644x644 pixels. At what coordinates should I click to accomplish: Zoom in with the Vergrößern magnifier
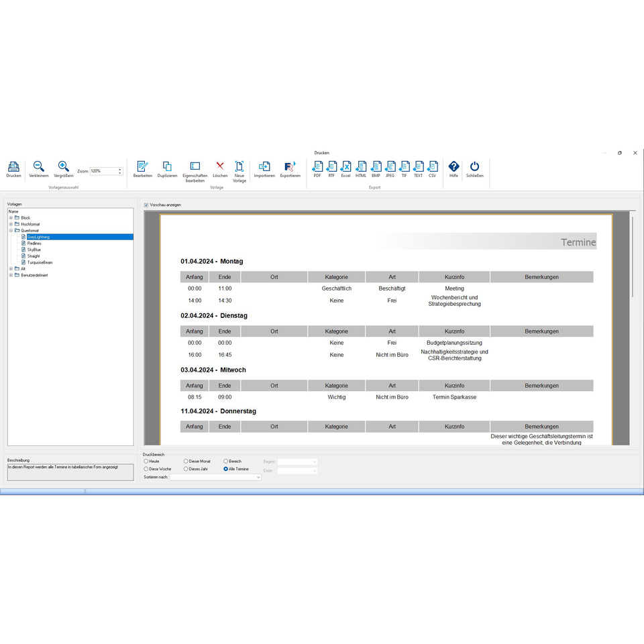pyautogui.click(x=63, y=166)
